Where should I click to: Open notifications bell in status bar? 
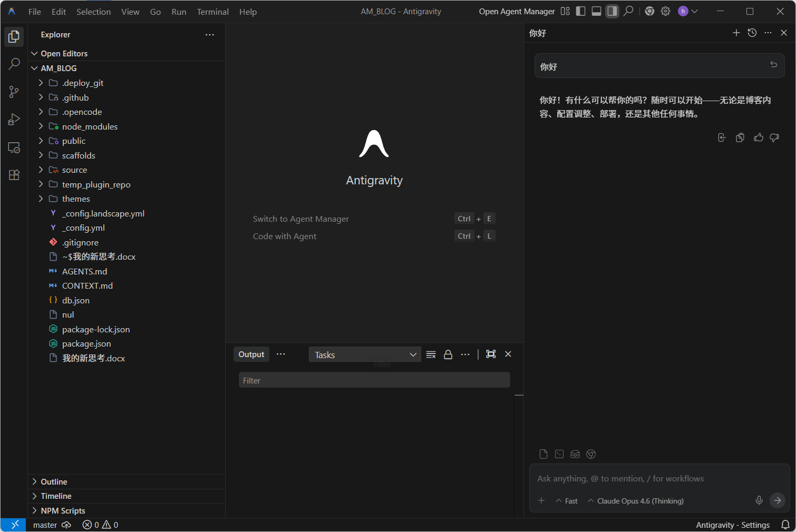point(785,525)
